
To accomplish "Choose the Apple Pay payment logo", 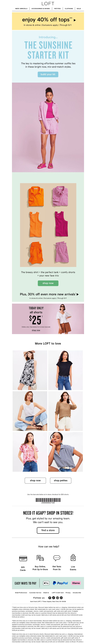I will click(46, 583).
